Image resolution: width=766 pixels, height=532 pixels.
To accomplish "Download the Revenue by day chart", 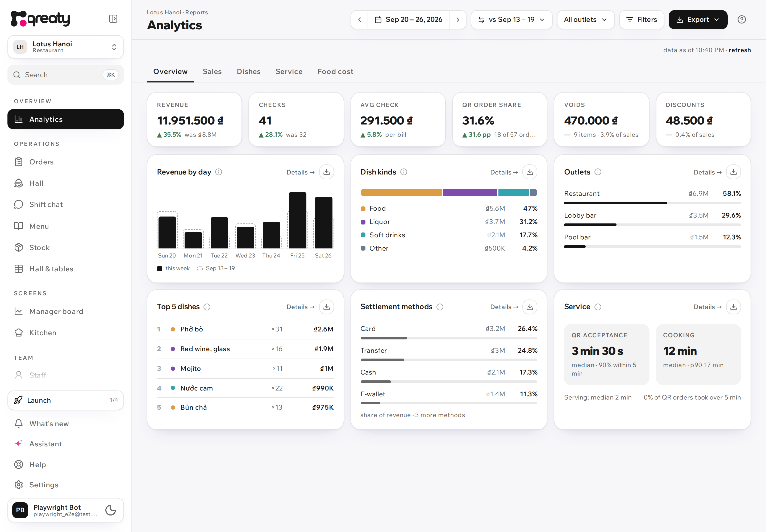I will pos(327,172).
